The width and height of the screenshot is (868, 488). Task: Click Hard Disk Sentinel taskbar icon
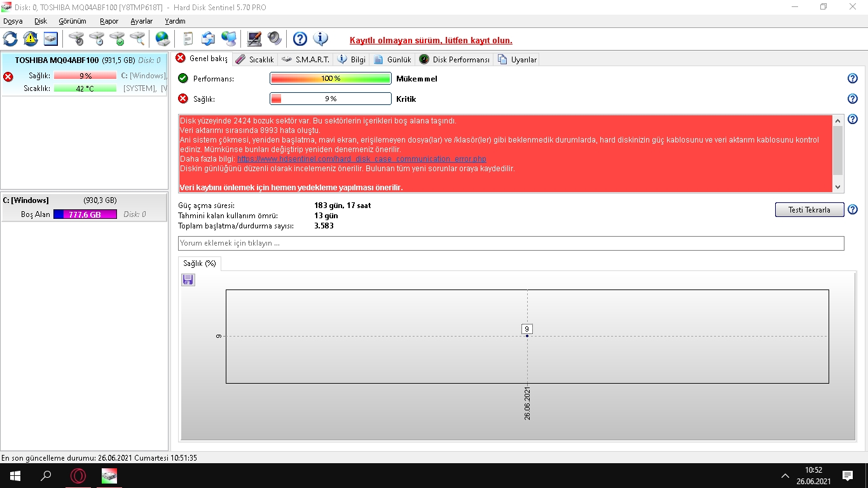(x=109, y=476)
